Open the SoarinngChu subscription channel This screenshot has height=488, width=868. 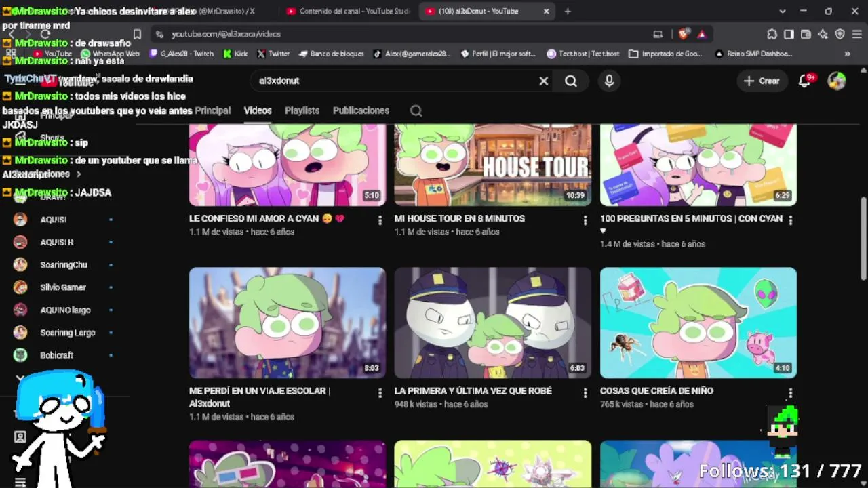pos(64,265)
